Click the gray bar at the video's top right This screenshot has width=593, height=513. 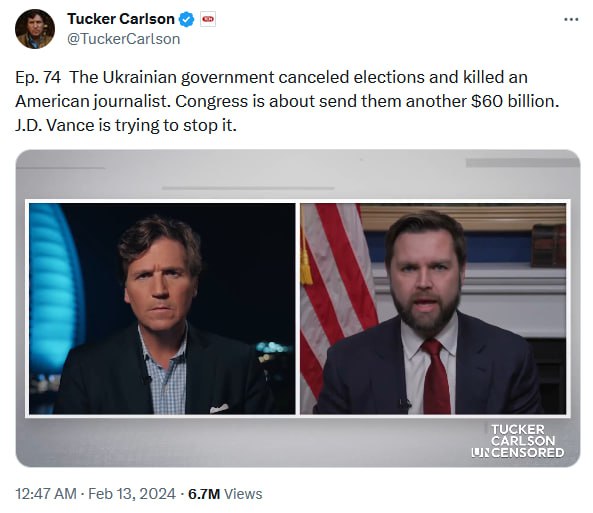tap(523, 163)
